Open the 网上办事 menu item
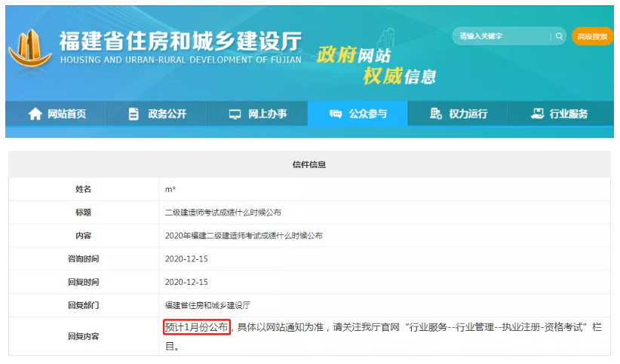This screenshot has width=620, height=364. tap(257, 114)
